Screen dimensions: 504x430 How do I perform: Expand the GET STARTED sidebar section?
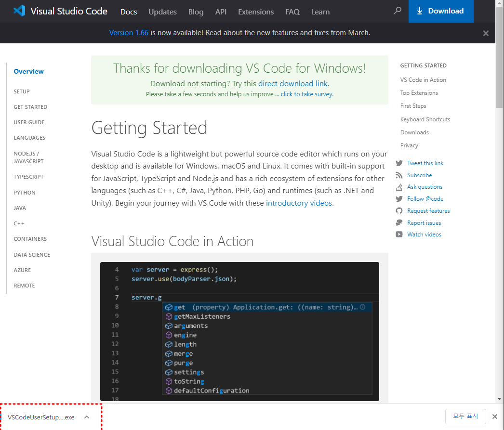[x=30, y=107]
